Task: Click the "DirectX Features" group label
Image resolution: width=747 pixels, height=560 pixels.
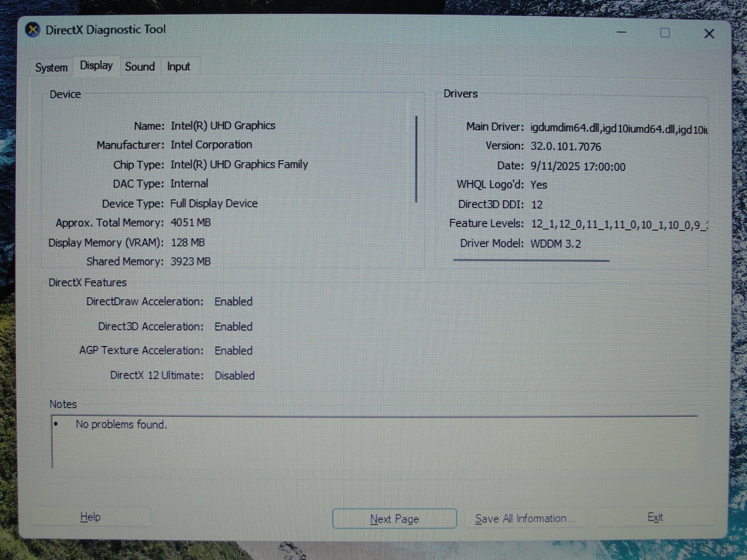Action: (88, 282)
